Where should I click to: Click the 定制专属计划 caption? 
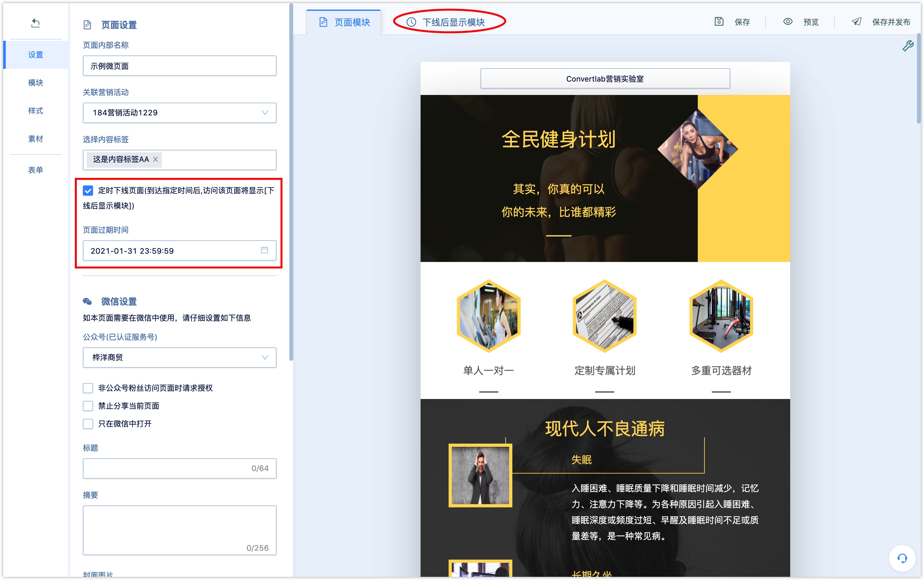[x=605, y=371]
